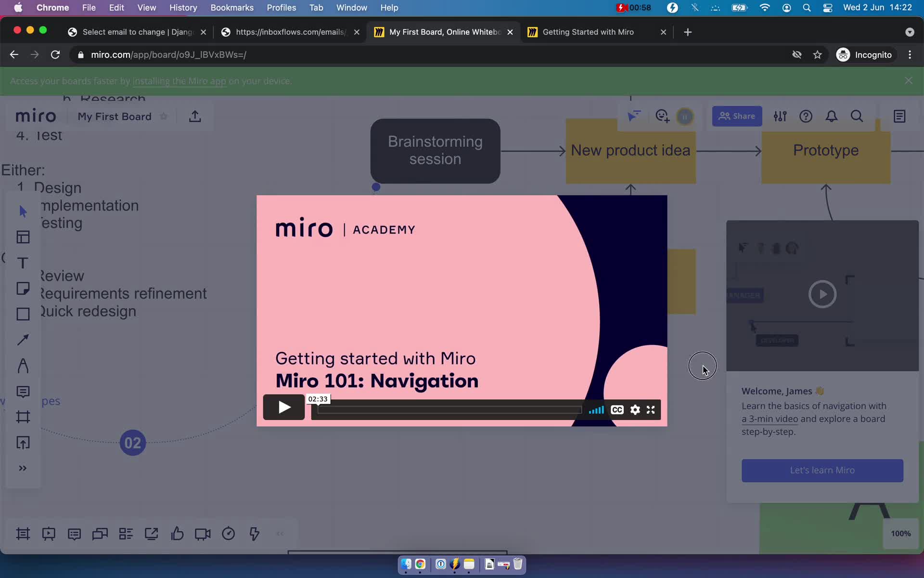Click the miro logo
Screen dimensions: 924x578
tap(36, 116)
